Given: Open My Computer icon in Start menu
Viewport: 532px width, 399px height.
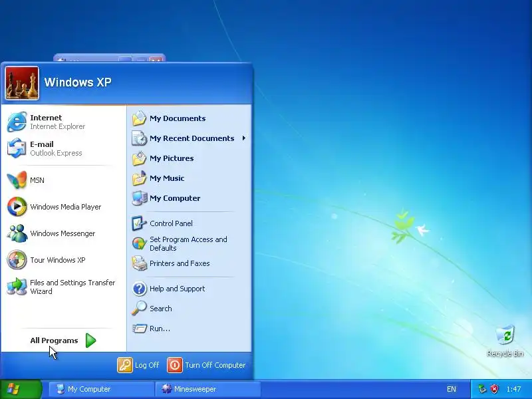Looking at the screenshot, I should [139, 198].
